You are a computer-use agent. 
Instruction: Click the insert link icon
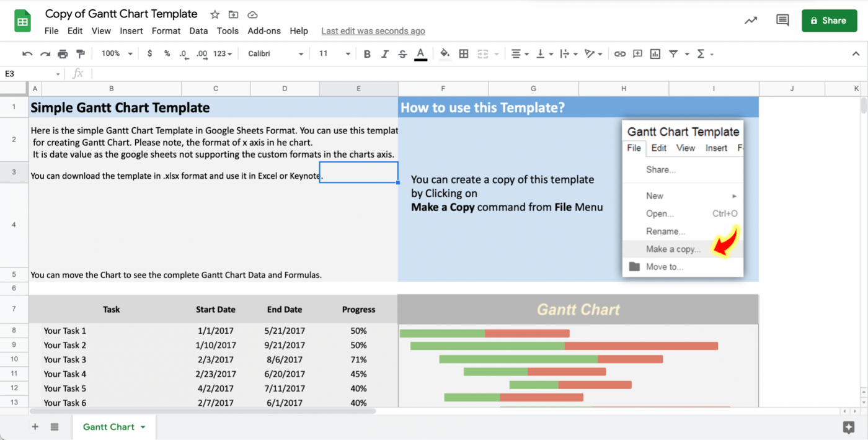click(619, 54)
